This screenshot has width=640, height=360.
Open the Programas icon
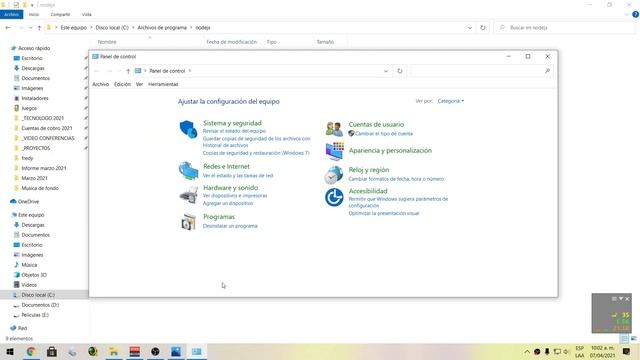click(x=188, y=222)
